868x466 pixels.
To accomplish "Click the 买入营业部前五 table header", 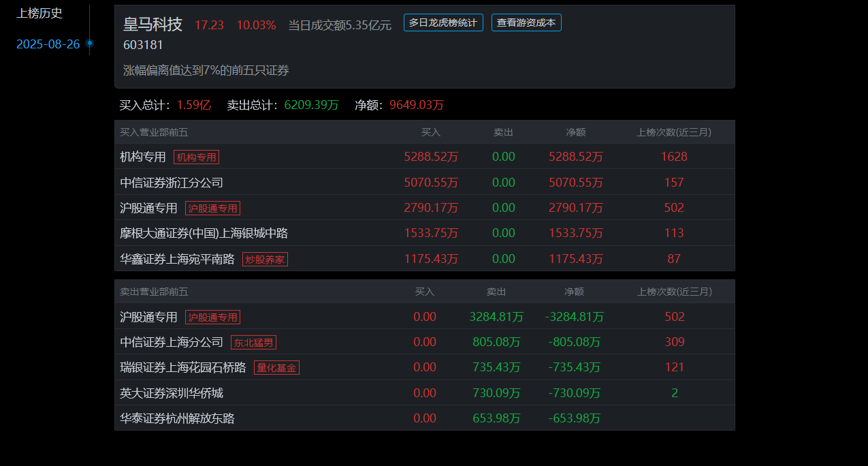I will [154, 132].
